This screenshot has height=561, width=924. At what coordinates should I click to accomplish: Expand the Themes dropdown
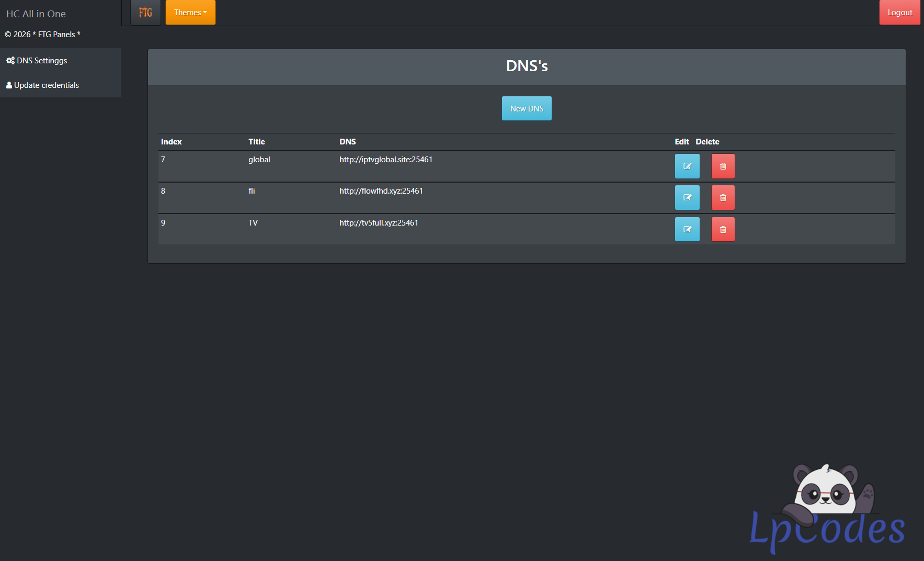point(190,13)
